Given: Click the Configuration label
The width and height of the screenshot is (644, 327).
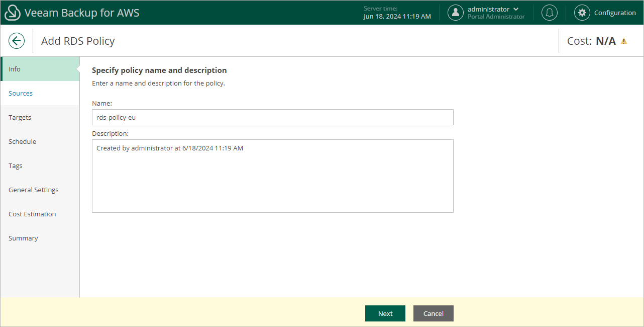Looking at the screenshot, I should 615,13.
